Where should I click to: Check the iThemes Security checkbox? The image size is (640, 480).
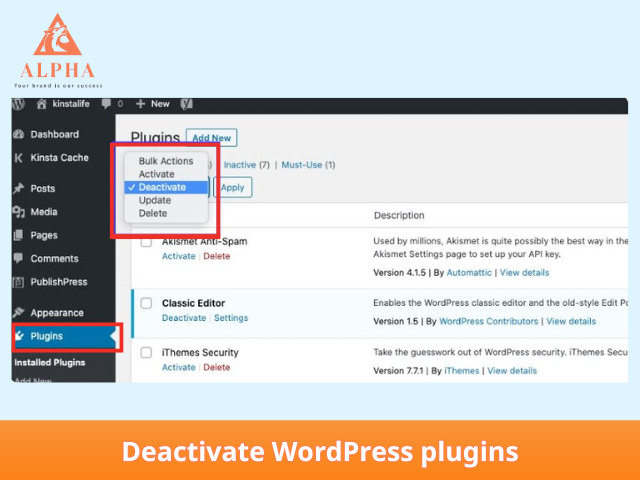pos(146,354)
